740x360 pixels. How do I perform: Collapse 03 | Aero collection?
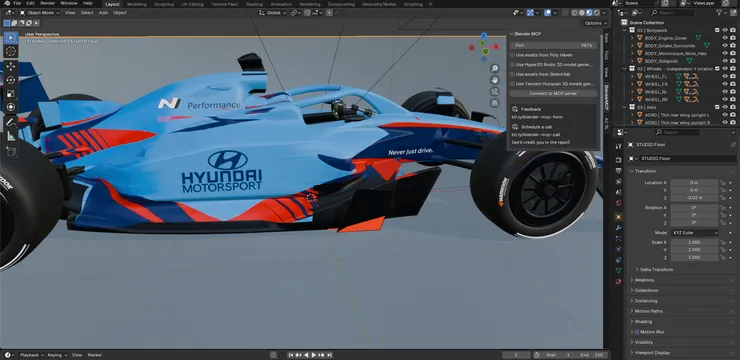coord(625,107)
